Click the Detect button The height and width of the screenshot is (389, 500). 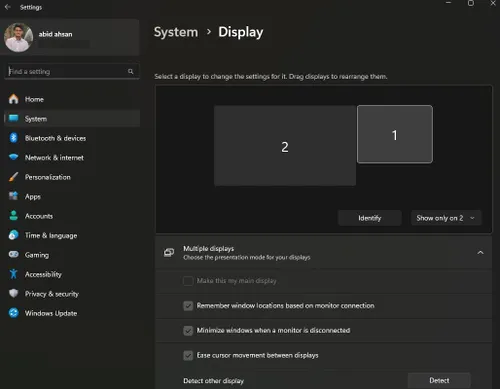[439, 380]
